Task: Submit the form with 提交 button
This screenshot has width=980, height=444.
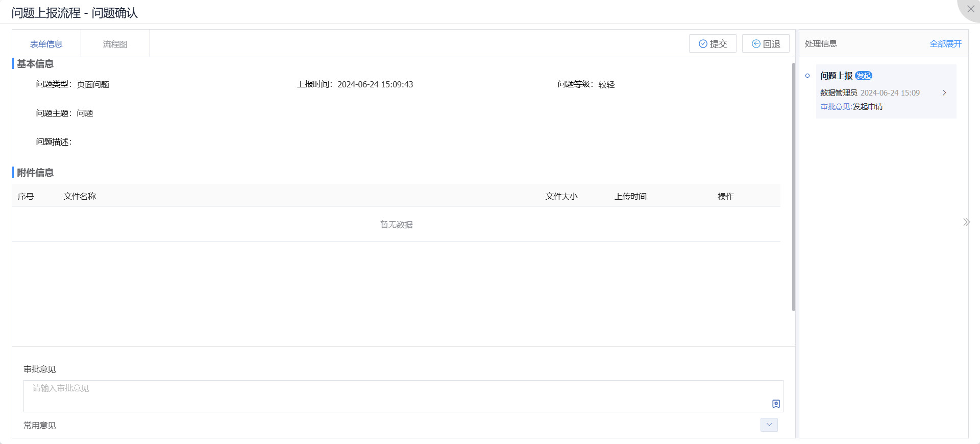Action: (713, 44)
